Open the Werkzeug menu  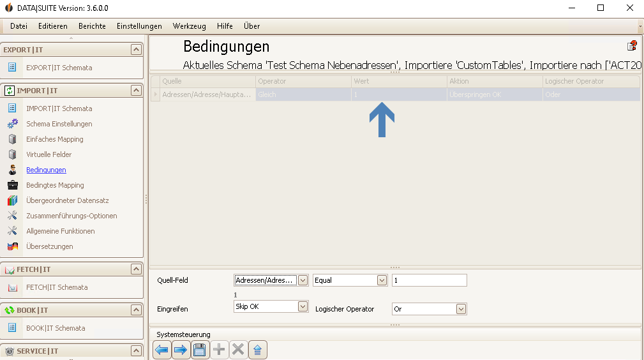pyautogui.click(x=190, y=26)
